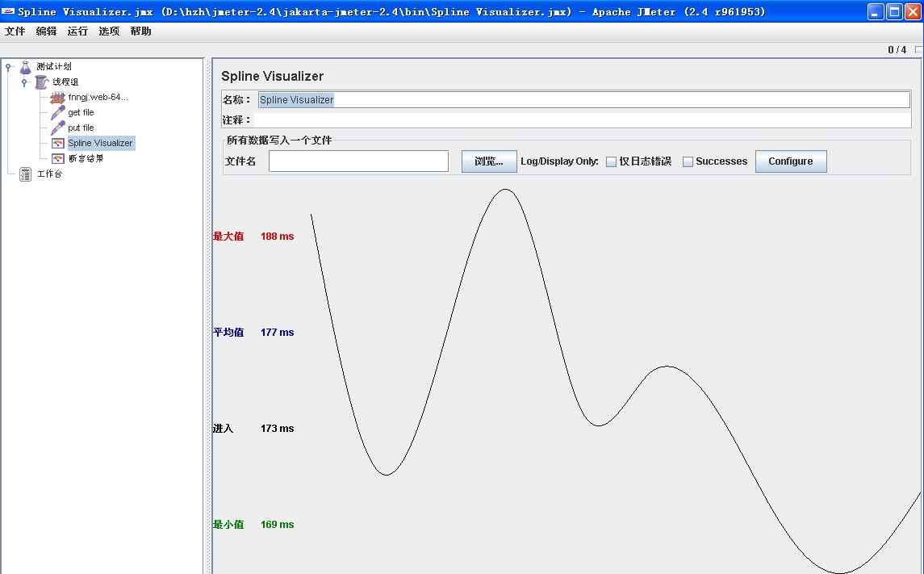The height and width of the screenshot is (574, 924).
Task: Click the put file sampler pipette icon
Action: 58,128
